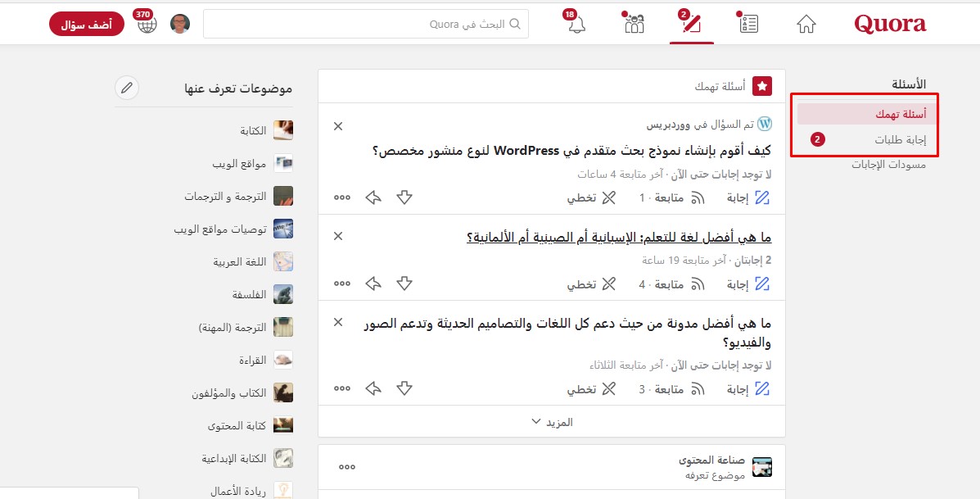Click the edit pencil beside موضوعات تعرف عنها
Image resolution: width=980 pixels, height=499 pixels.
(126, 88)
